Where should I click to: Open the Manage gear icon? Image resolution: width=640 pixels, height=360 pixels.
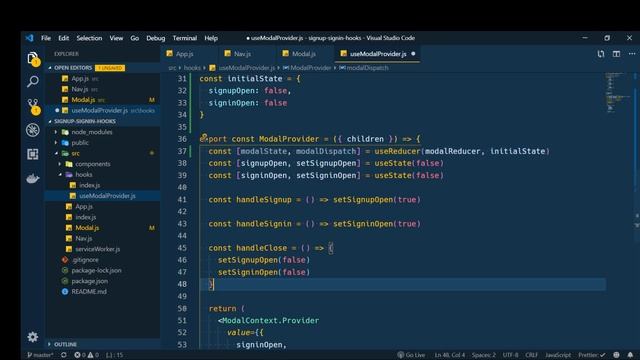(x=33, y=337)
